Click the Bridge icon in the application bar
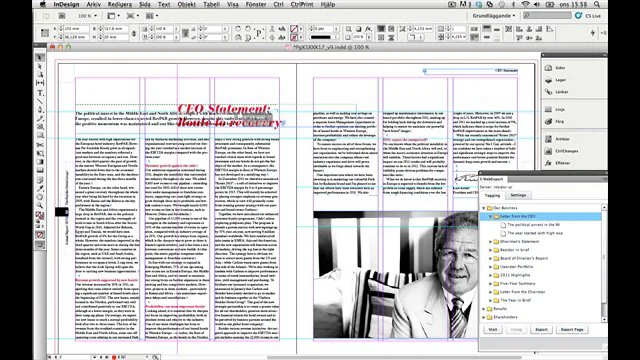 [x=62, y=16]
